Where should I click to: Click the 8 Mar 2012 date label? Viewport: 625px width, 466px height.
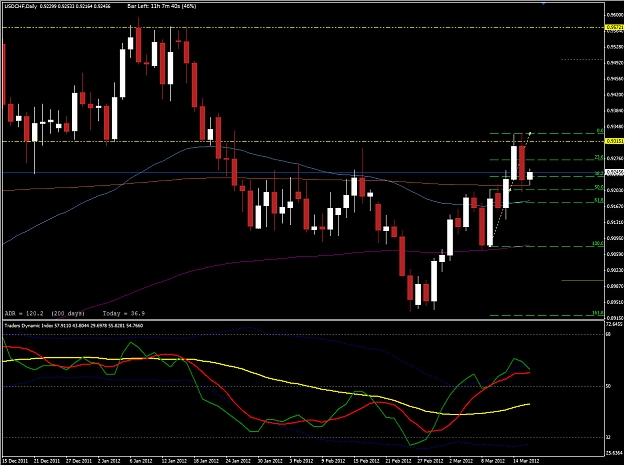(493, 461)
